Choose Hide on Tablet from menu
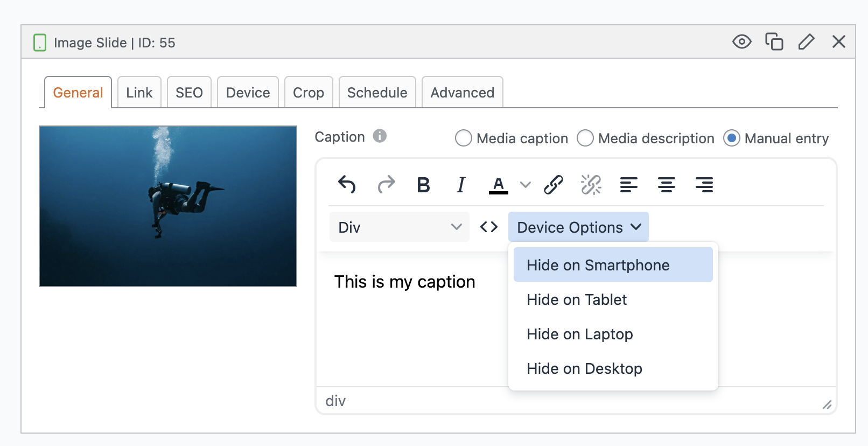 pos(577,299)
